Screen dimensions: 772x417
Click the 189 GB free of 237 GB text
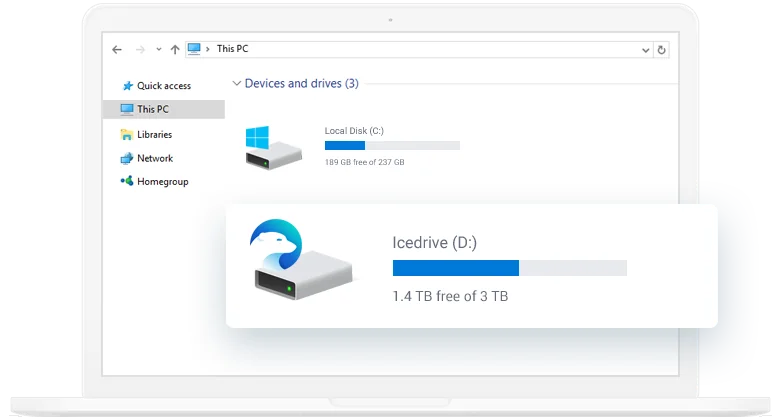point(364,162)
